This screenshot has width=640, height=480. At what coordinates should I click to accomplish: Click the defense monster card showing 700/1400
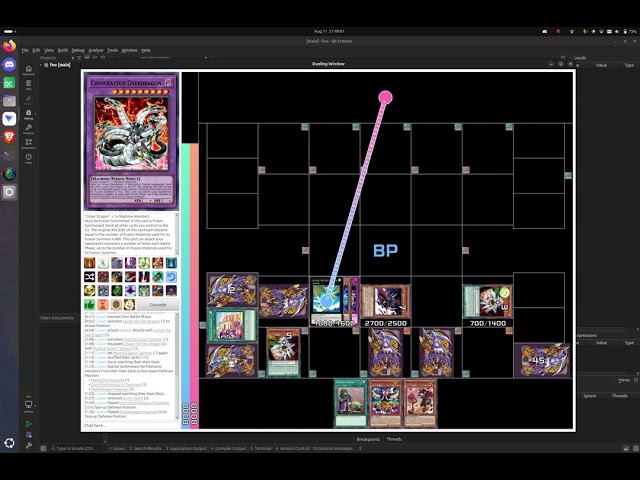pos(488,301)
